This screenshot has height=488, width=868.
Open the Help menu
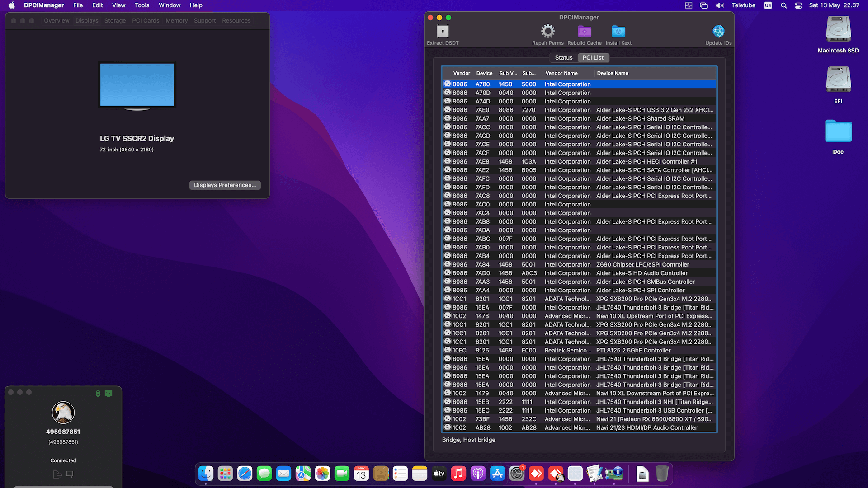(x=196, y=5)
